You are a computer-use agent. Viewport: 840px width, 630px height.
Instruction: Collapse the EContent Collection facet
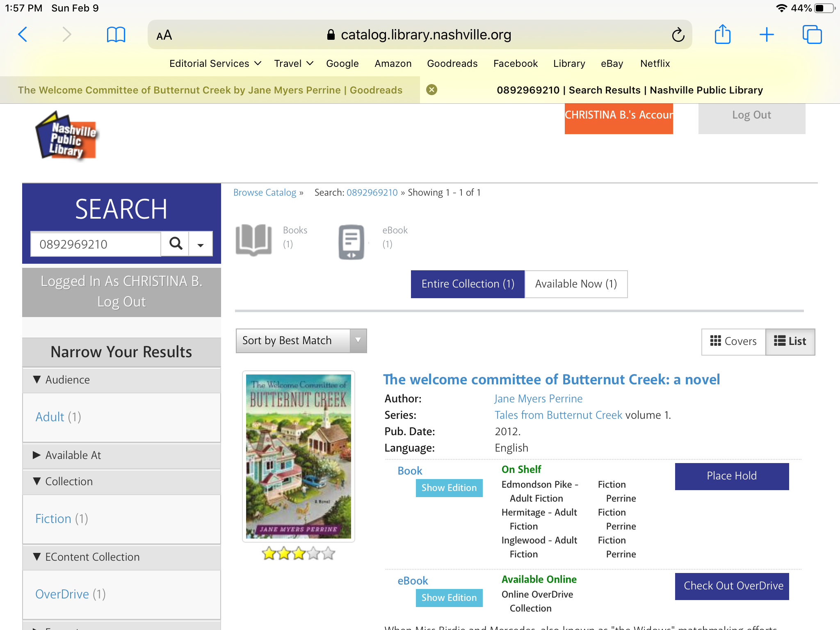tap(121, 557)
